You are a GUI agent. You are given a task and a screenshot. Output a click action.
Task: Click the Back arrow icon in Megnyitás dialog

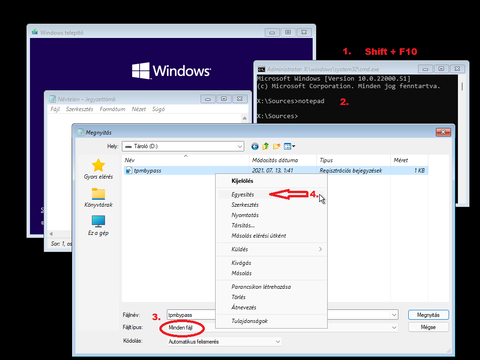pyautogui.click(x=255, y=146)
